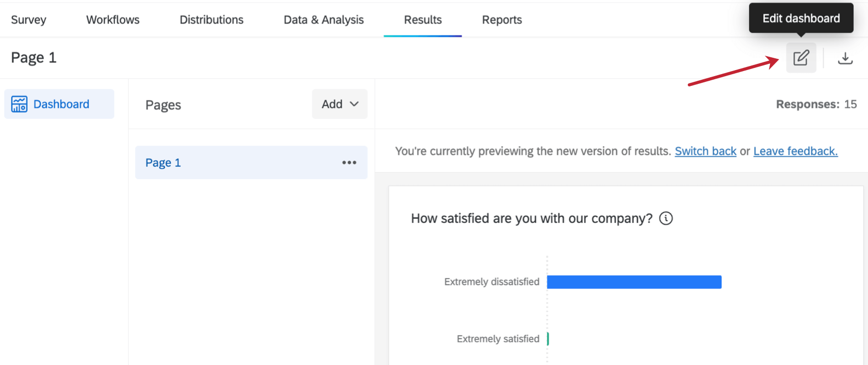
Task: Open the Add pages dropdown
Action: (340, 104)
